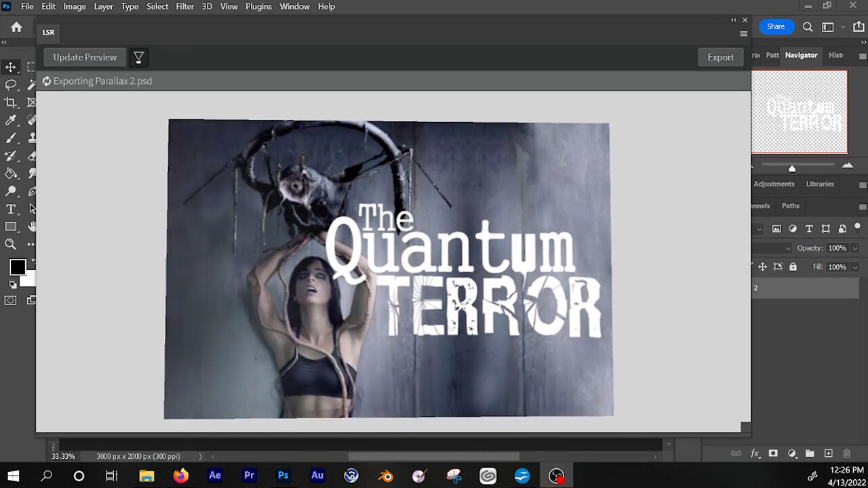Image resolution: width=868 pixels, height=488 pixels.
Task: Select the Lasso tool
Action: pos(11,85)
